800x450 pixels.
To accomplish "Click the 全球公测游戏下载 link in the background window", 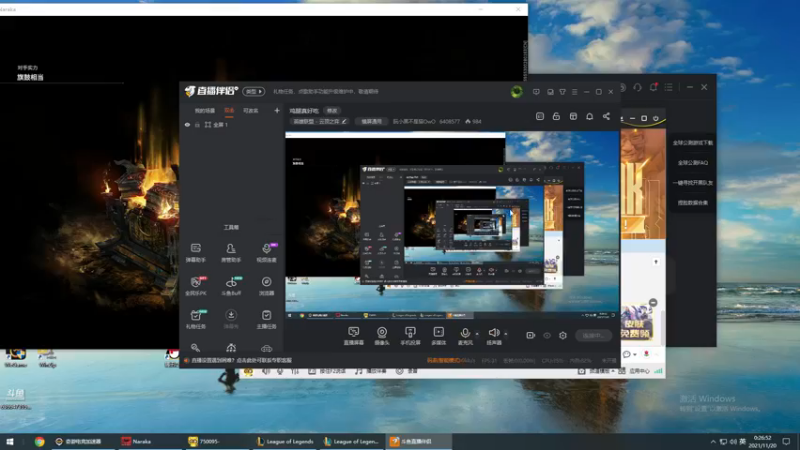I will point(692,143).
